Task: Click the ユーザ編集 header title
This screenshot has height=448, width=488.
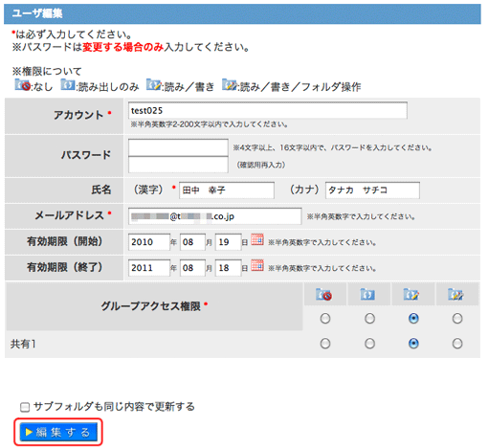Action: [x=37, y=13]
